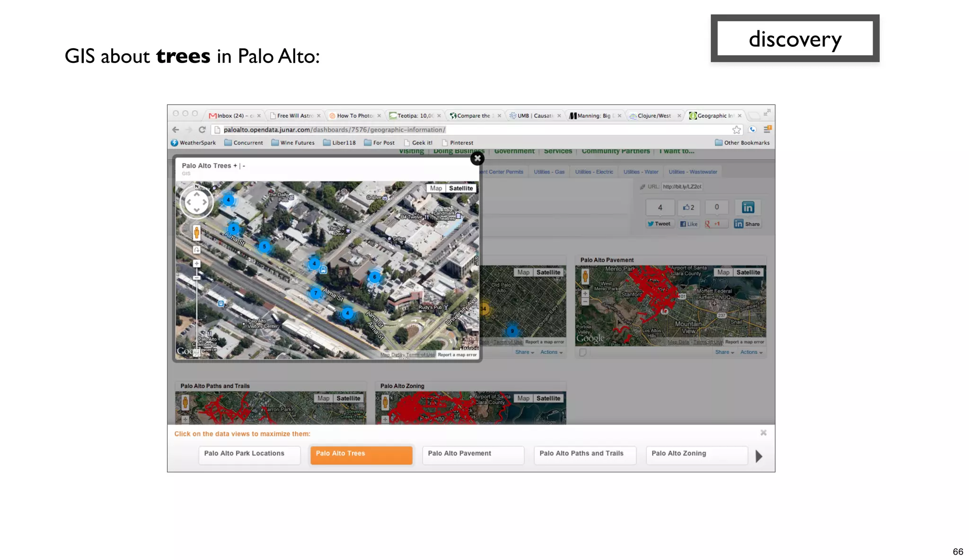Click the blue phone extension icon
The height and width of the screenshot is (560, 969).
point(752,130)
